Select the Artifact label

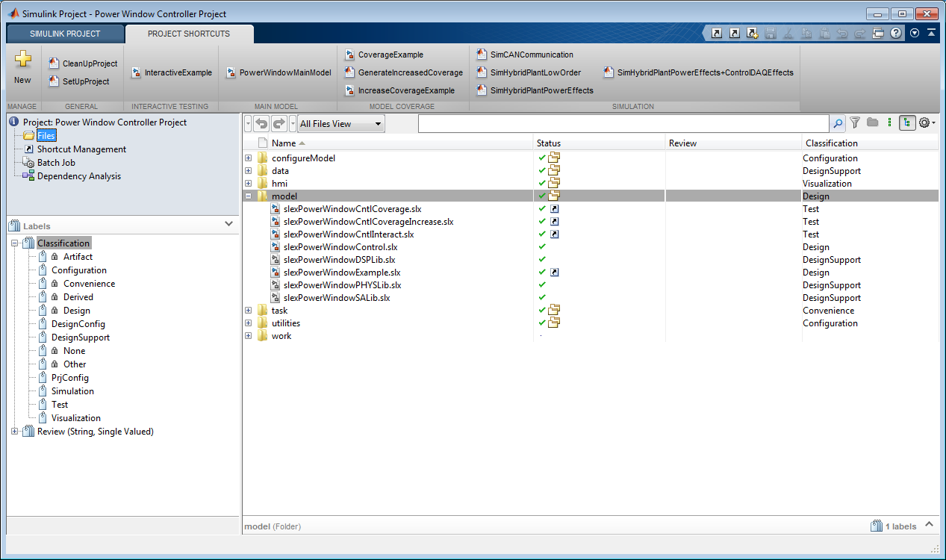78,257
